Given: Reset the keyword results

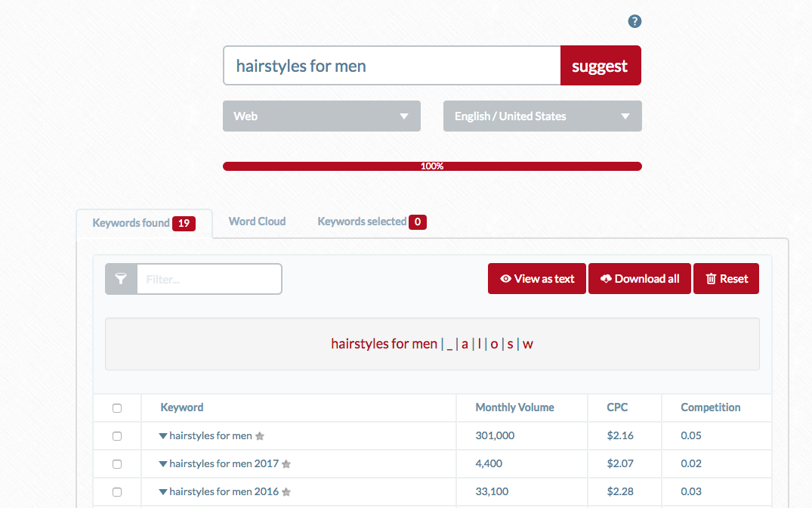Looking at the screenshot, I should (726, 279).
